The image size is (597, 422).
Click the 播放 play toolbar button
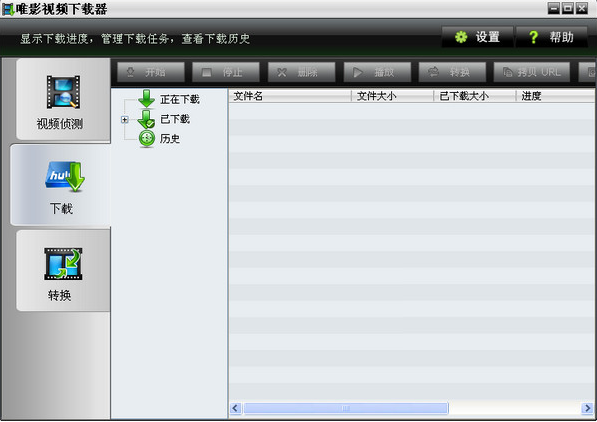[x=377, y=72]
